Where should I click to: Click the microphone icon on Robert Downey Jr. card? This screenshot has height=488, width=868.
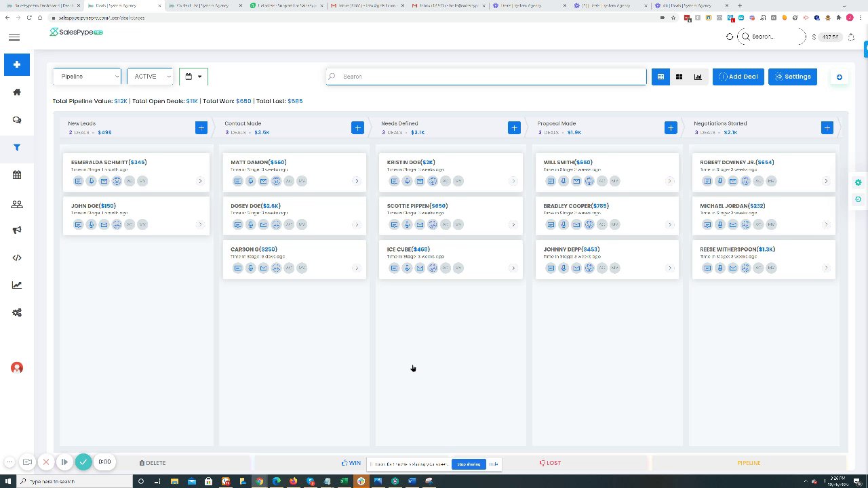click(720, 181)
